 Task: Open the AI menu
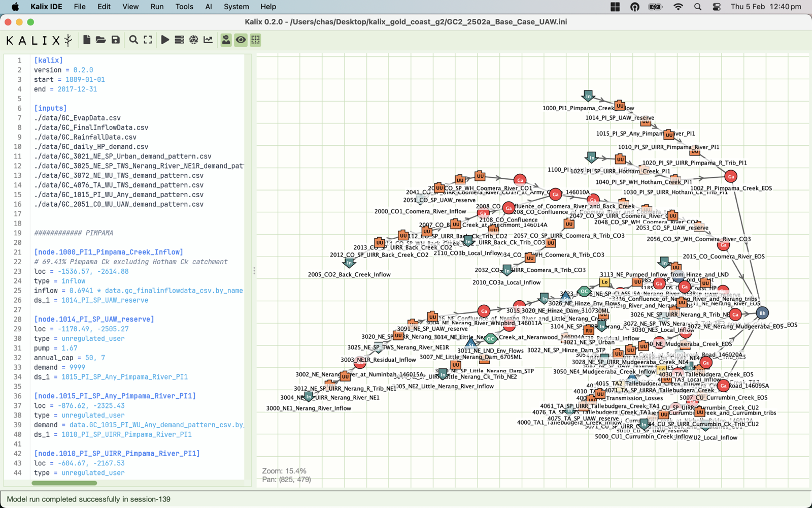(x=209, y=7)
